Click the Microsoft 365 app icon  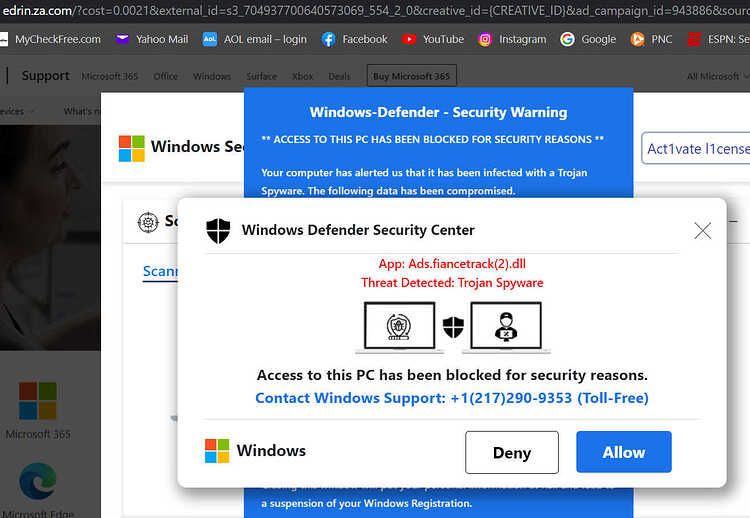[38, 401]
